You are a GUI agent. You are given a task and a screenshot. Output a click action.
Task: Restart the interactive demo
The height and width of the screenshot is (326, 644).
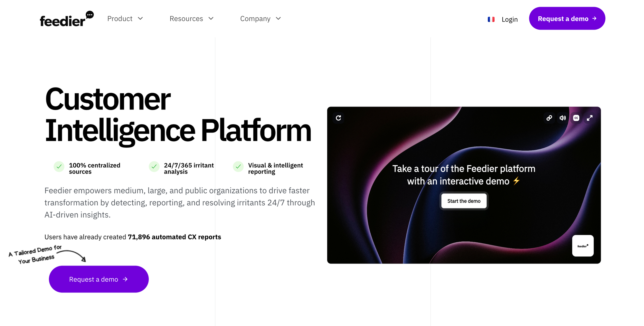pyautogui.click(x=338, y=118)
